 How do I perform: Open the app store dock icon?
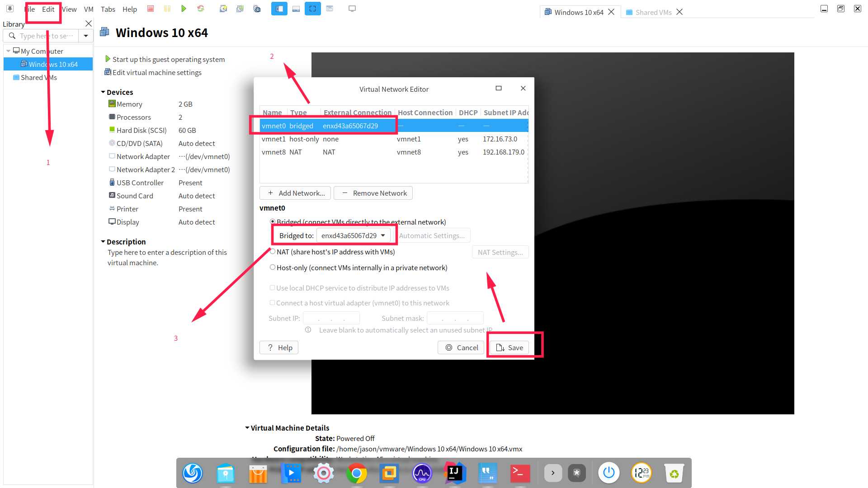coord(258,473)
